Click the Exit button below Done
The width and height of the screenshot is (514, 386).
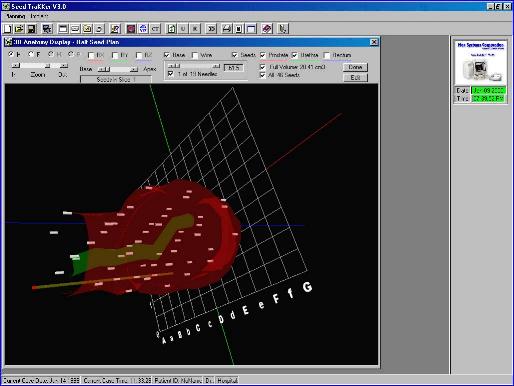[355, 78]
